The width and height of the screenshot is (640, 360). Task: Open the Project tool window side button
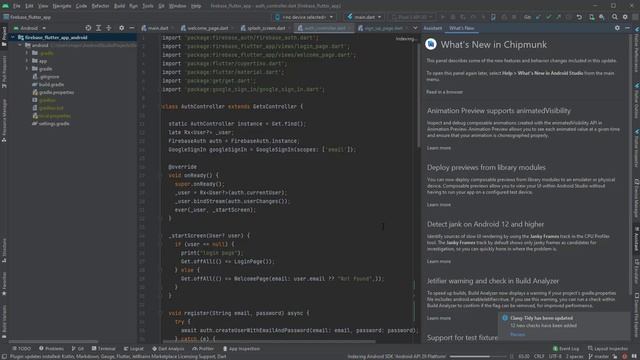coord(4,37)
